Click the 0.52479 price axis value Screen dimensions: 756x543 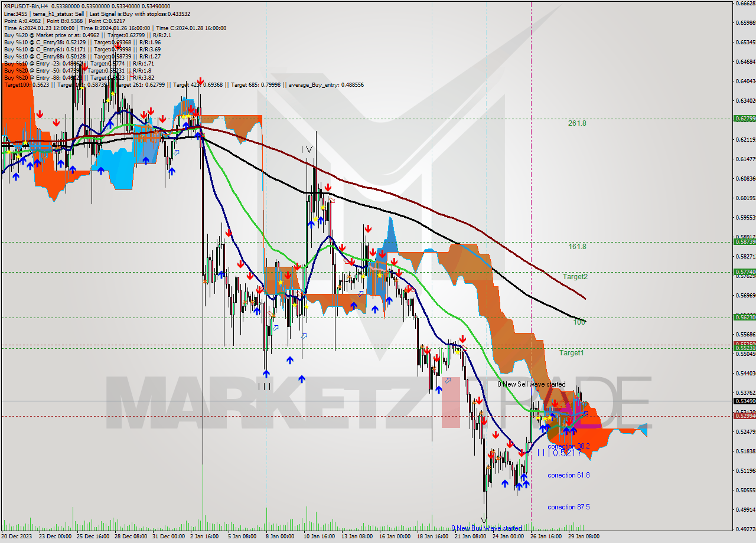point(745,432)
